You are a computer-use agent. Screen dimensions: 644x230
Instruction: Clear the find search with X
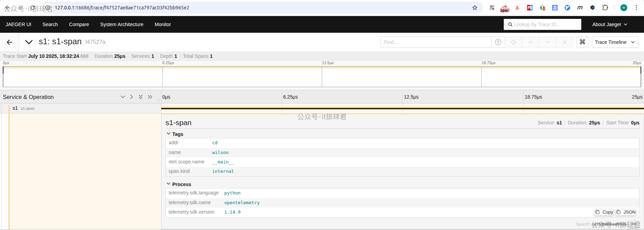565,42
